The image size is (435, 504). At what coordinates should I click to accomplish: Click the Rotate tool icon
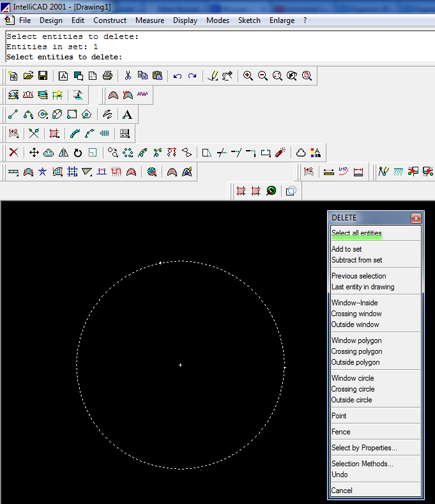78,153
